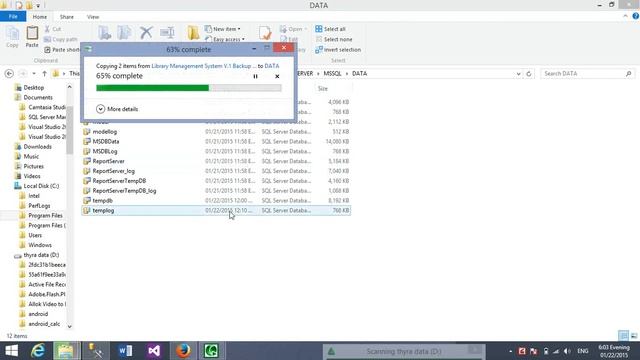Go up one folder level arrow
The height and width of the screenshot is (360, 640).
coord(44,73)
